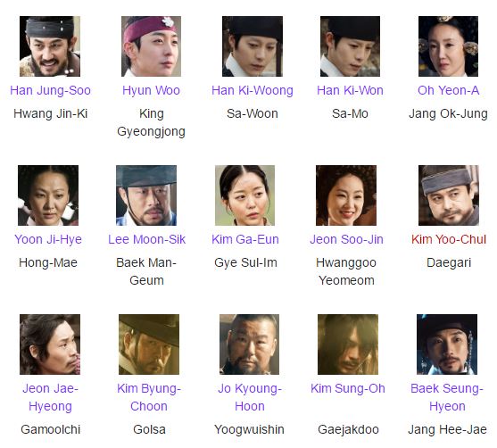The width and height of the screenshot is (497, 448).
Task: Open the Kim Ga-Eun actor link
Action: pos(245,239)
